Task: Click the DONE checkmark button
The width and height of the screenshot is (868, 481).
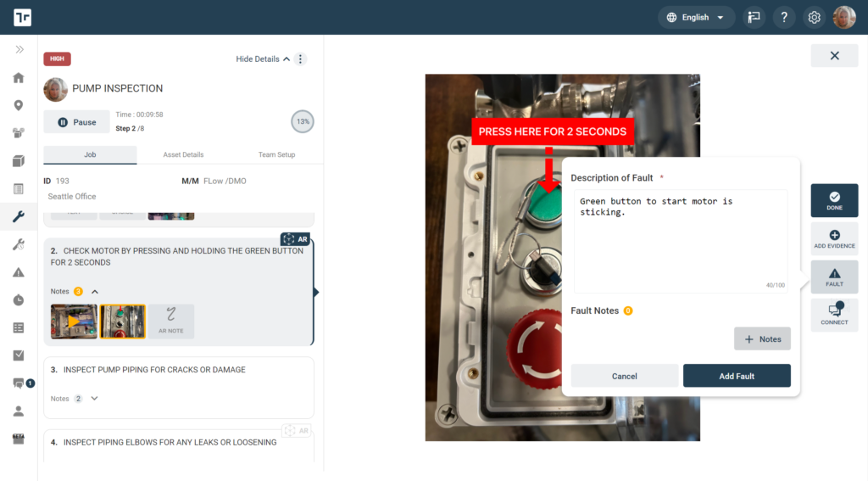Action: pyautogui.click(x=834, y=200)
